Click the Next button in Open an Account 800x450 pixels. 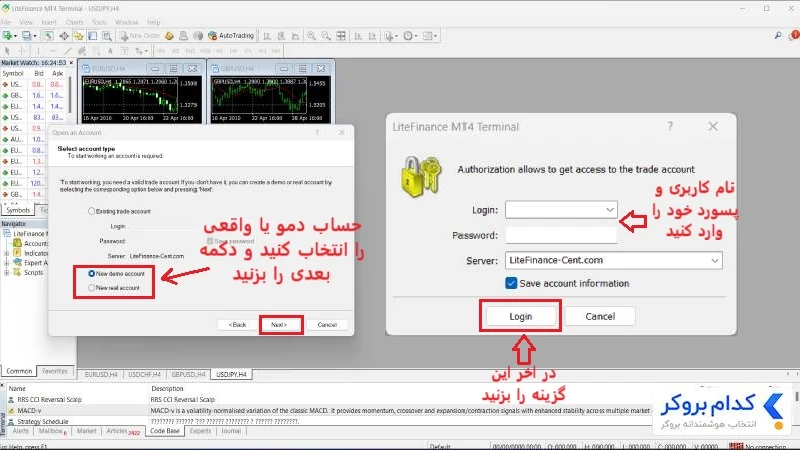click(279, 324)
